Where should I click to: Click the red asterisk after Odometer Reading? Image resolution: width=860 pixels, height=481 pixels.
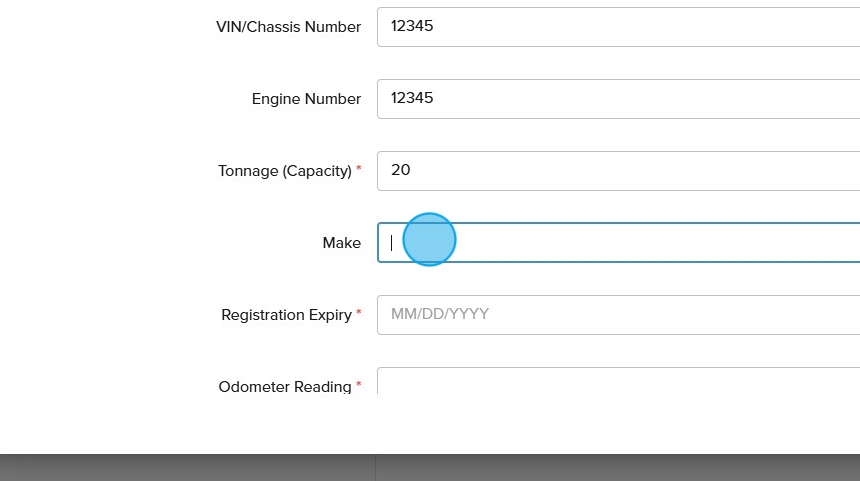click(359, 384)
